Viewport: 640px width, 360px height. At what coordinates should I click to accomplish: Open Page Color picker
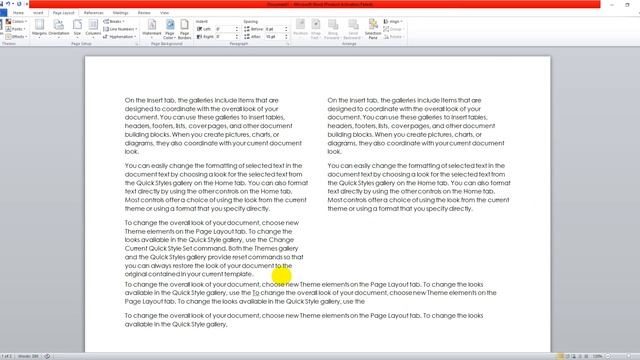click(170, 29)
